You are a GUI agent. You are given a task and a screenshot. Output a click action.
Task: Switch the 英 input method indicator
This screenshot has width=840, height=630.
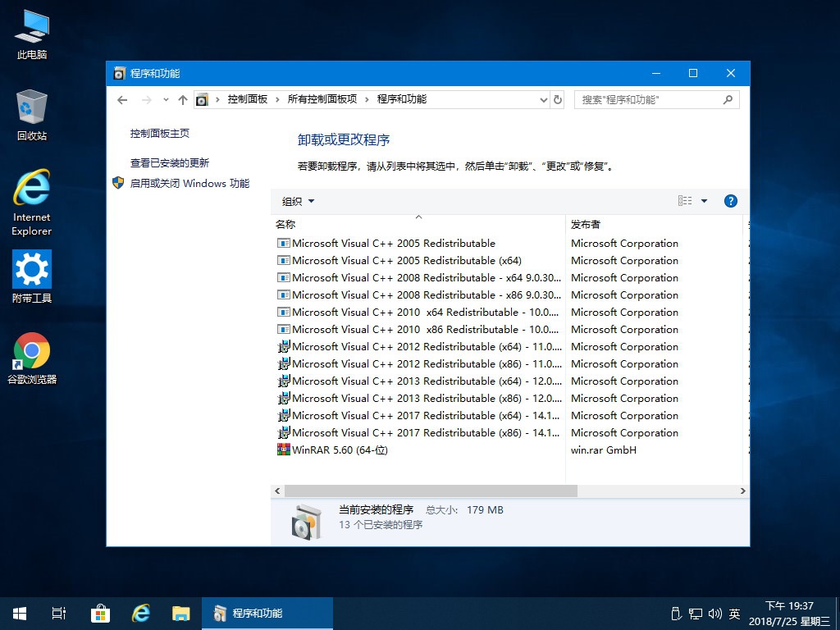734,614
